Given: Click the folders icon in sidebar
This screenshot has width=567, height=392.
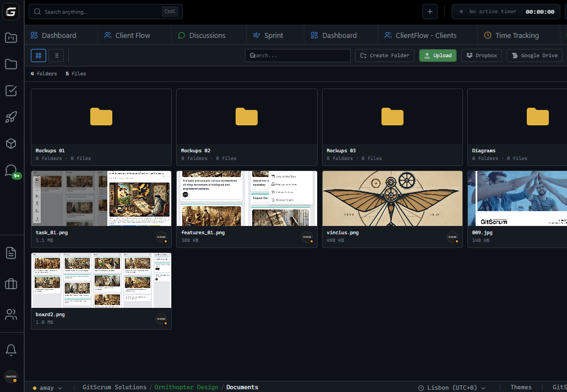Looking at the screenshot, I should (11, 64).
